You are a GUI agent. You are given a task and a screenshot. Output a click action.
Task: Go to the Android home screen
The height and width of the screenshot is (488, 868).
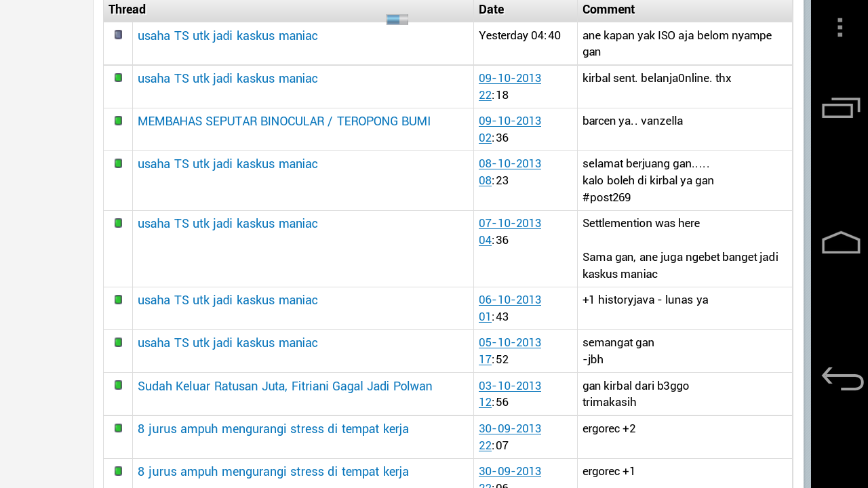point(841,243)
